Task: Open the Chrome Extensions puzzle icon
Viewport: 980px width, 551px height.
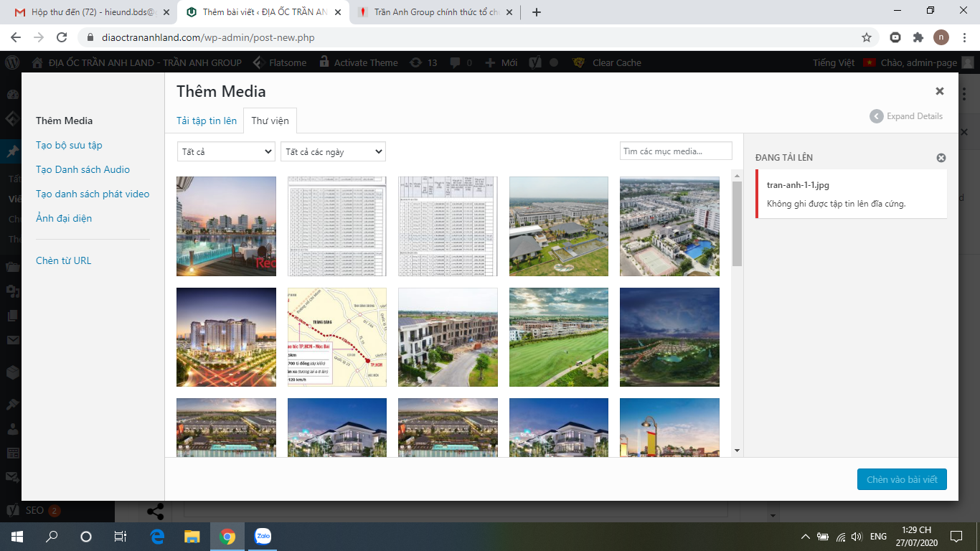Action: tap(918, 37)
